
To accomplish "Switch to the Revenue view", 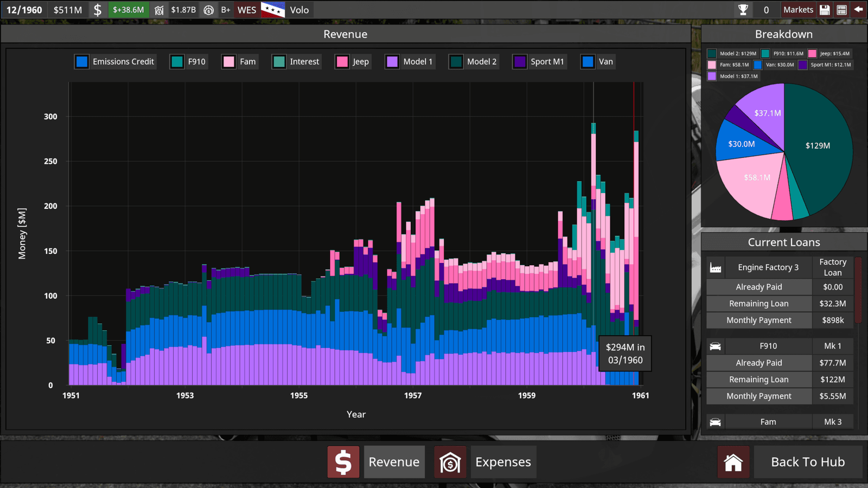I will pos(394,462).
